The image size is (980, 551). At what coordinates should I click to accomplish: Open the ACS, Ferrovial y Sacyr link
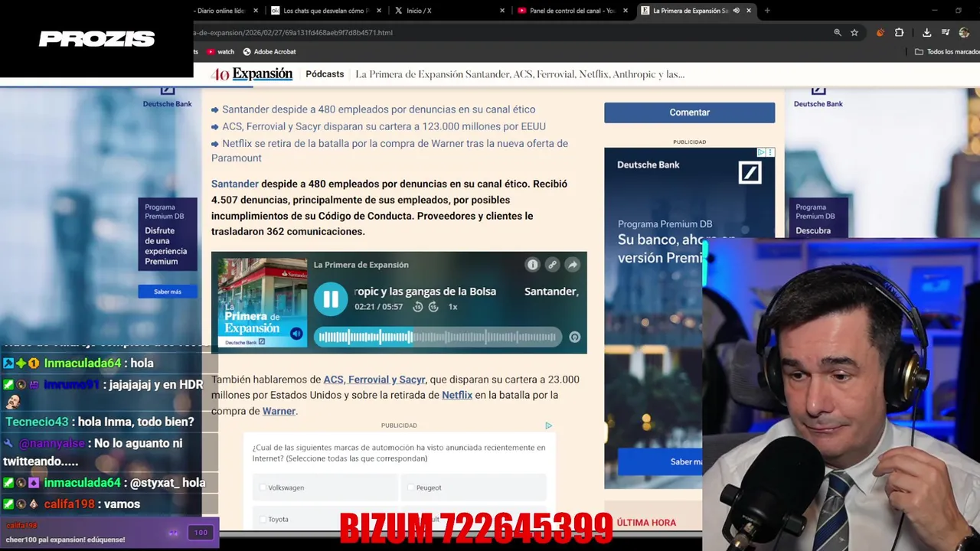374,380
